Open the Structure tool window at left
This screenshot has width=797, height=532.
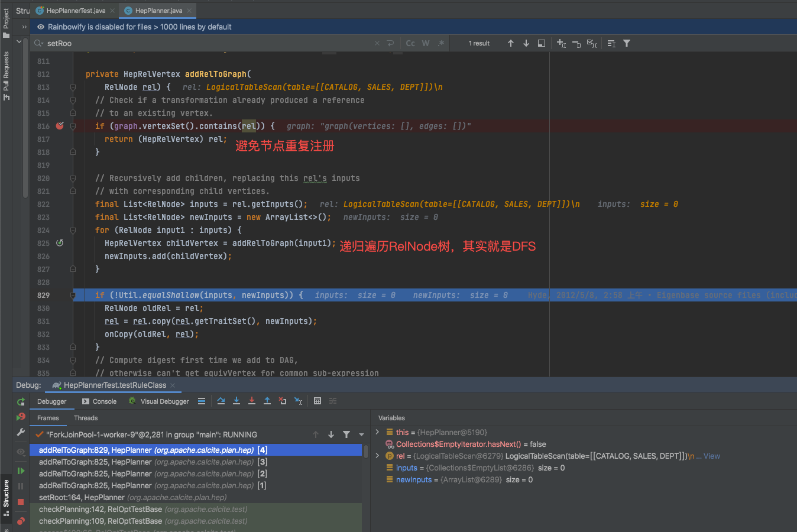(x=6, y=498)
